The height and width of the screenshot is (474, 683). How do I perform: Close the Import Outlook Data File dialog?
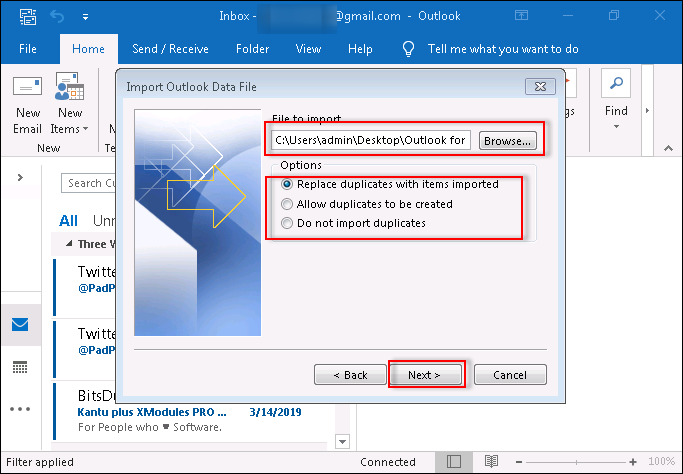pyautogui.click(x=540, y=87)
